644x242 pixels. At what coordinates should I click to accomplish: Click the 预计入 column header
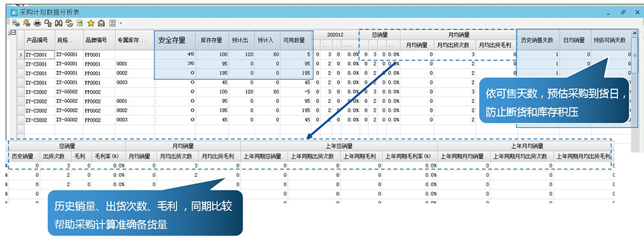[x=267, y=40]
